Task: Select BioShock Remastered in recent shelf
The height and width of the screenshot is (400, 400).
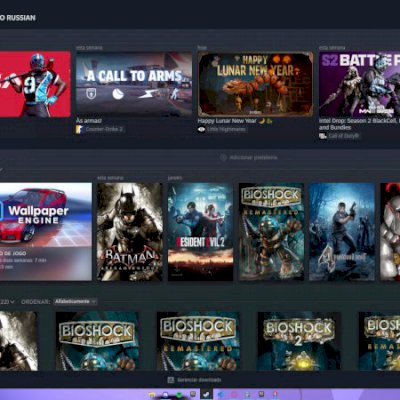Action: tap(271, 231)
